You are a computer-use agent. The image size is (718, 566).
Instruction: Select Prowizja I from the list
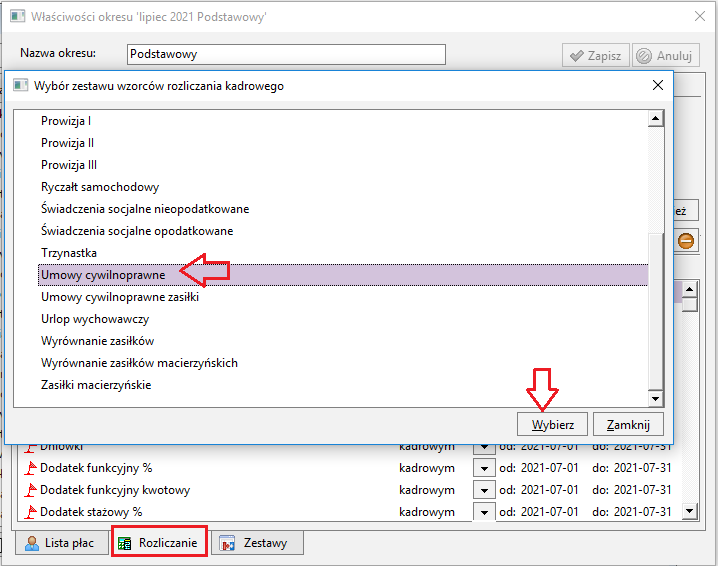click(x=66, y=121)
